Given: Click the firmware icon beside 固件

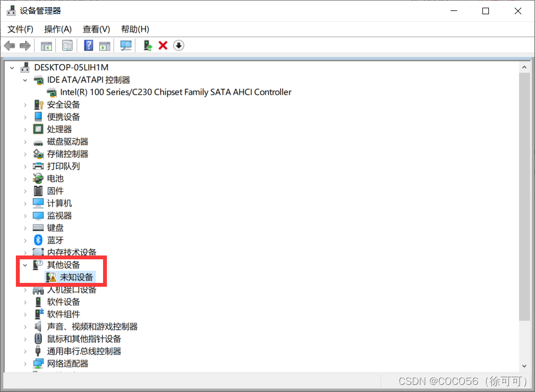Looking at the screenshot, I should coord(38,191).
